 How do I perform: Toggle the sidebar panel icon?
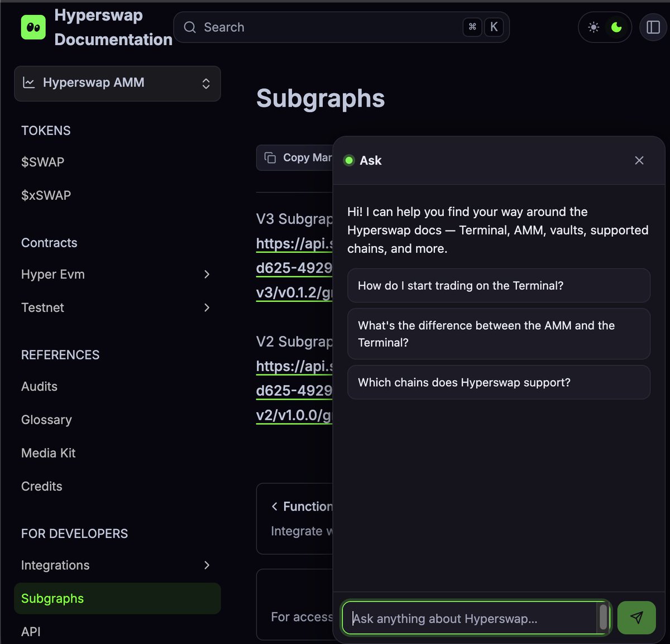click(x=653, y=27)
